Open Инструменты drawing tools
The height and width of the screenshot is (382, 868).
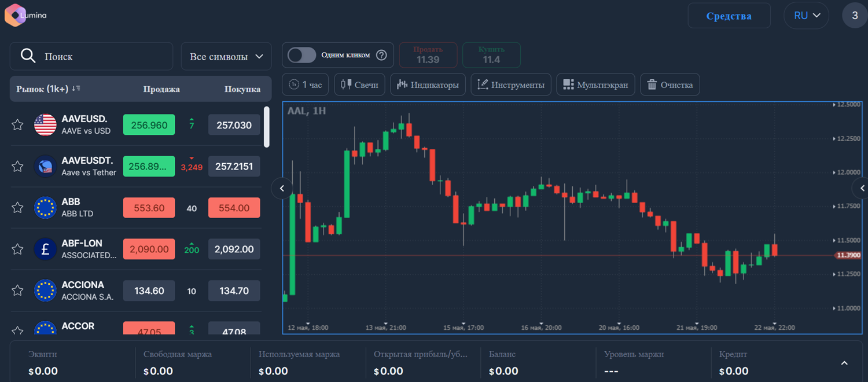tap(511, 85)
